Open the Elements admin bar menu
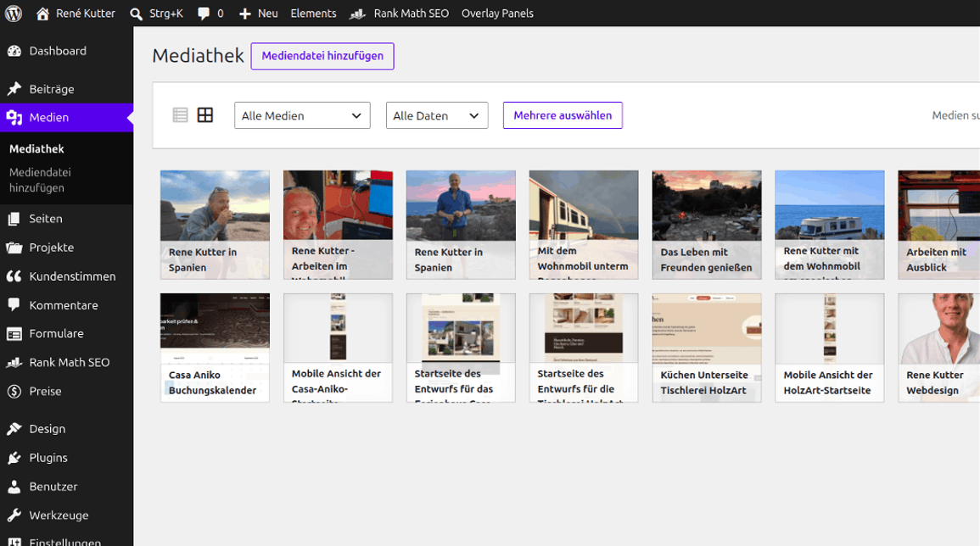Viewport: 980px width, 546px height. [313, 13]
